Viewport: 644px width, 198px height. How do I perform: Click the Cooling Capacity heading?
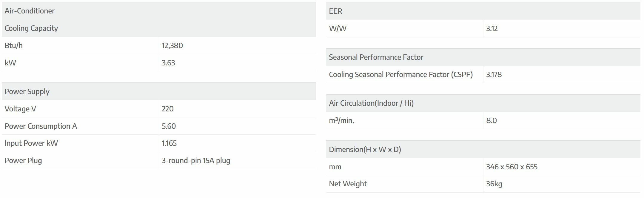click(x=31, y=28)
